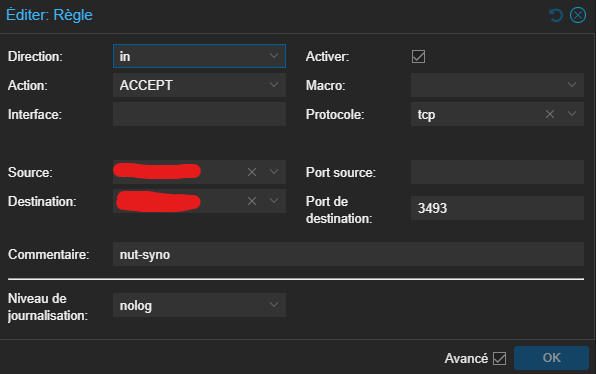Toggle the Avancé checkbox
Screen dimensions: 596x374
pos(499,358)
